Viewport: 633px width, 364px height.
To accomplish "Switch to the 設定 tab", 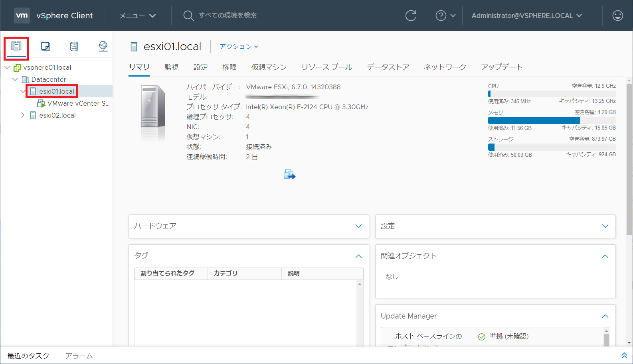I will coord(200,67).
